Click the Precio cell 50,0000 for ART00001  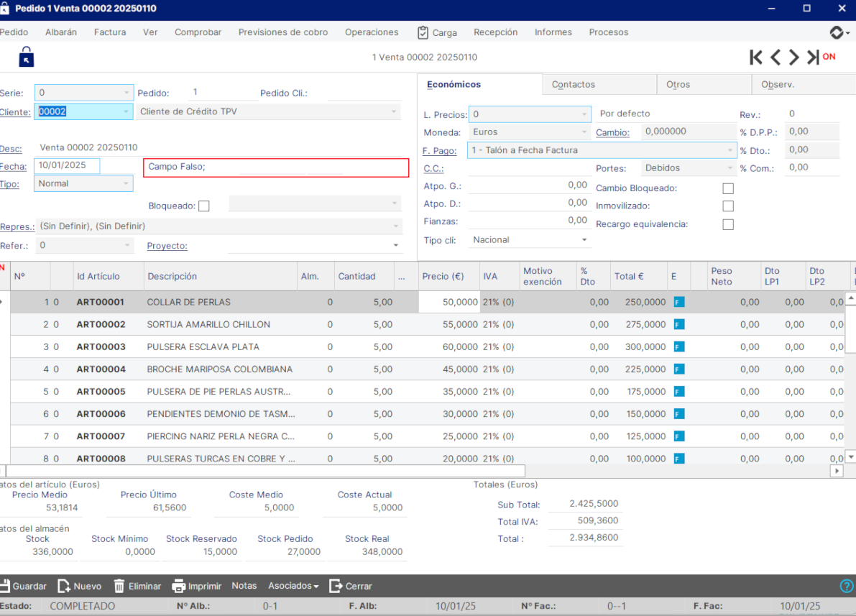coord(449,302)
